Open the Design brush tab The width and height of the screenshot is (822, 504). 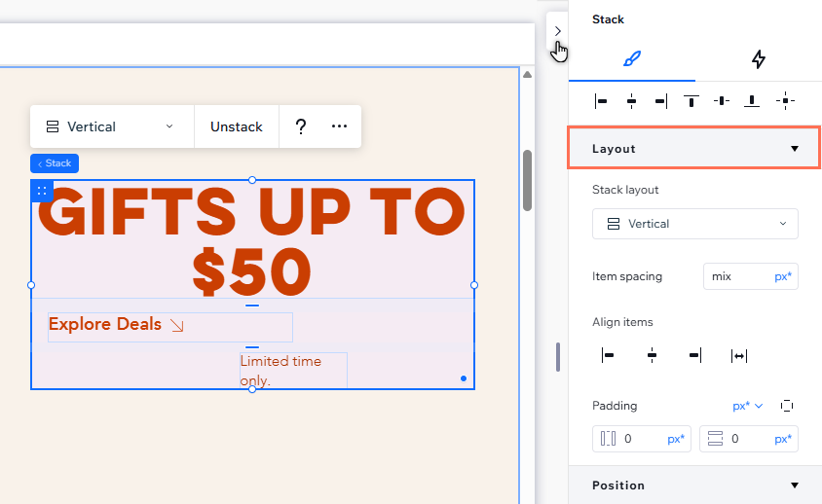632,58
